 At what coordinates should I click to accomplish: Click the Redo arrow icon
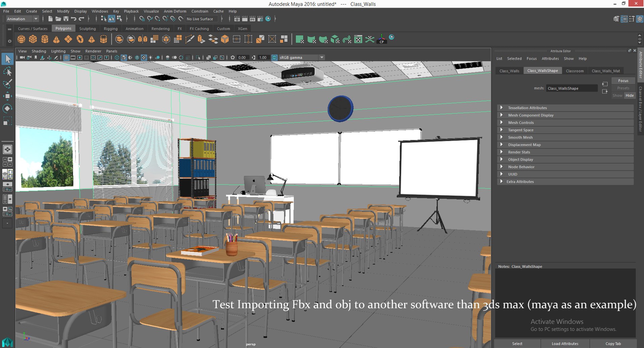[81, 19]
